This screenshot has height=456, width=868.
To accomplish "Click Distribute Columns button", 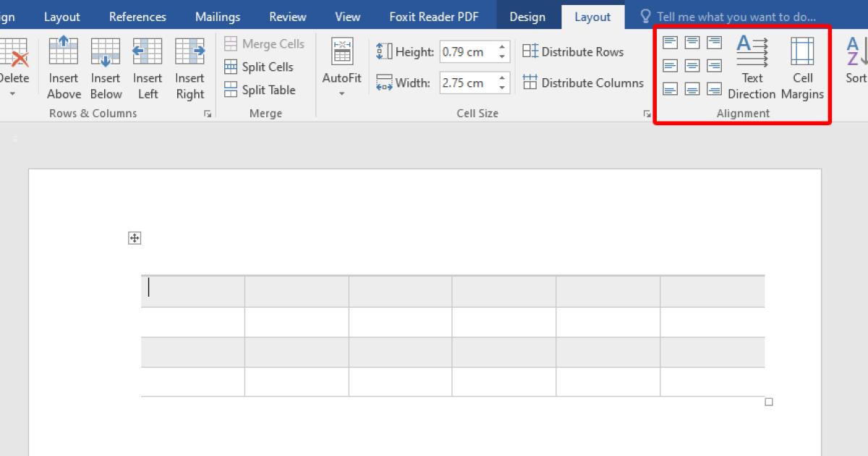I will 583,83.
